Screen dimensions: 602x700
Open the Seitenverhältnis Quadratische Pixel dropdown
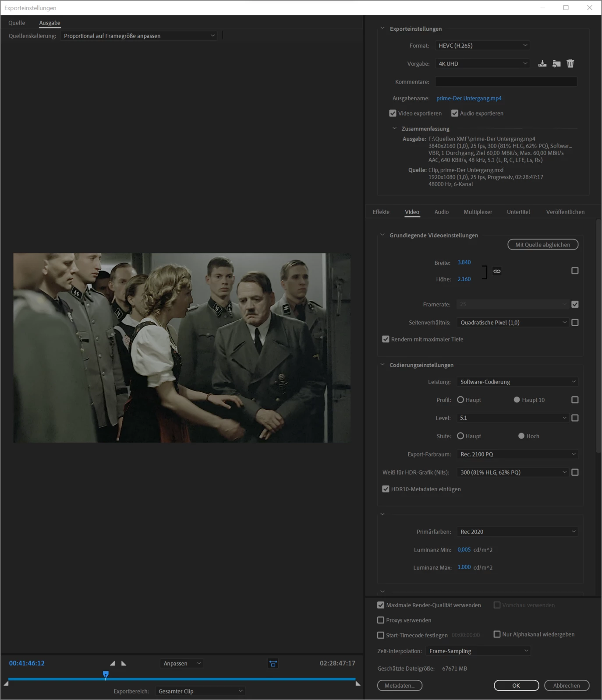pos(513,322)
